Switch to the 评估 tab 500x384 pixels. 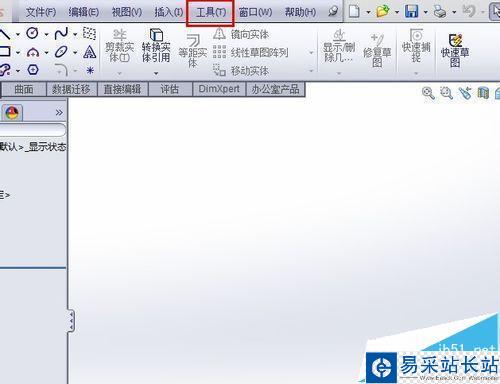point(170,89)
